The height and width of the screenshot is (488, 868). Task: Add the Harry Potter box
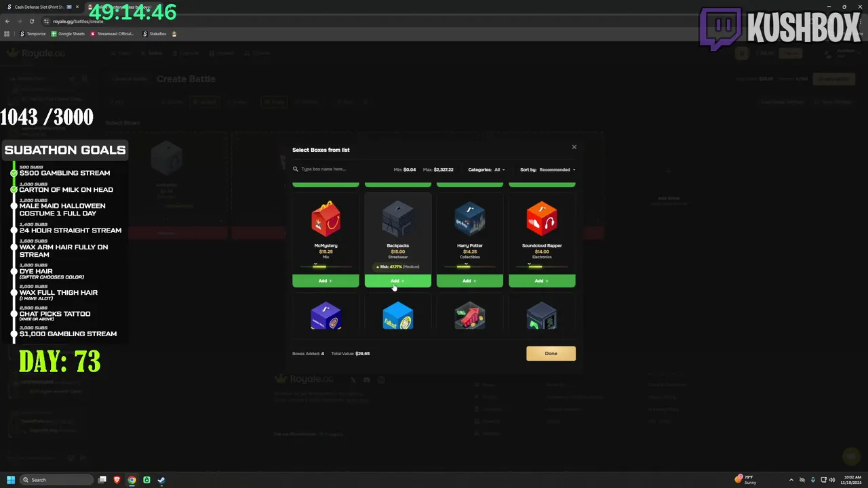470,281
